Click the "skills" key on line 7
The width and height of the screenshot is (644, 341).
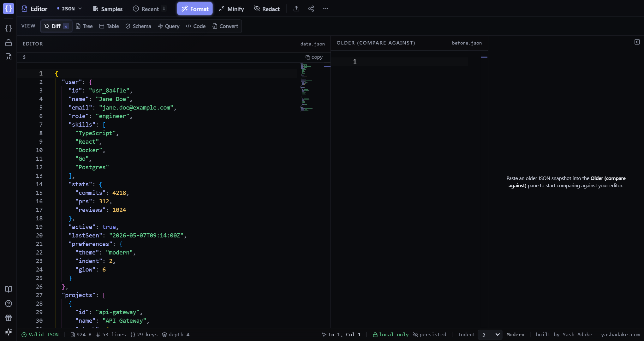pos(82,125)
